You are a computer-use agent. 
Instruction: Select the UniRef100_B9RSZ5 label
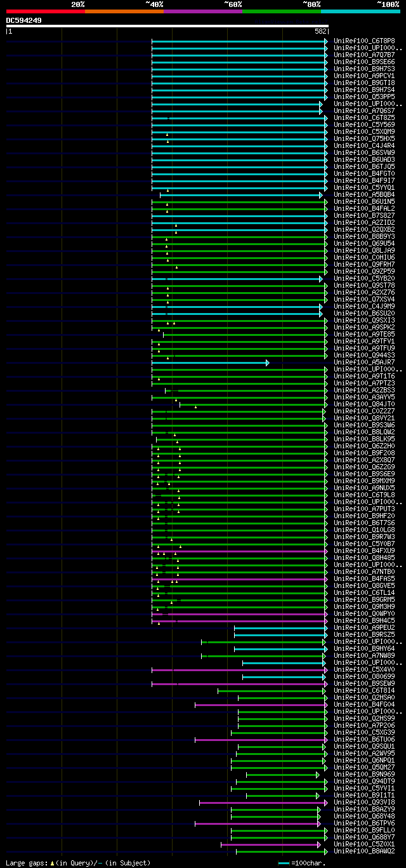coord(364,634)
